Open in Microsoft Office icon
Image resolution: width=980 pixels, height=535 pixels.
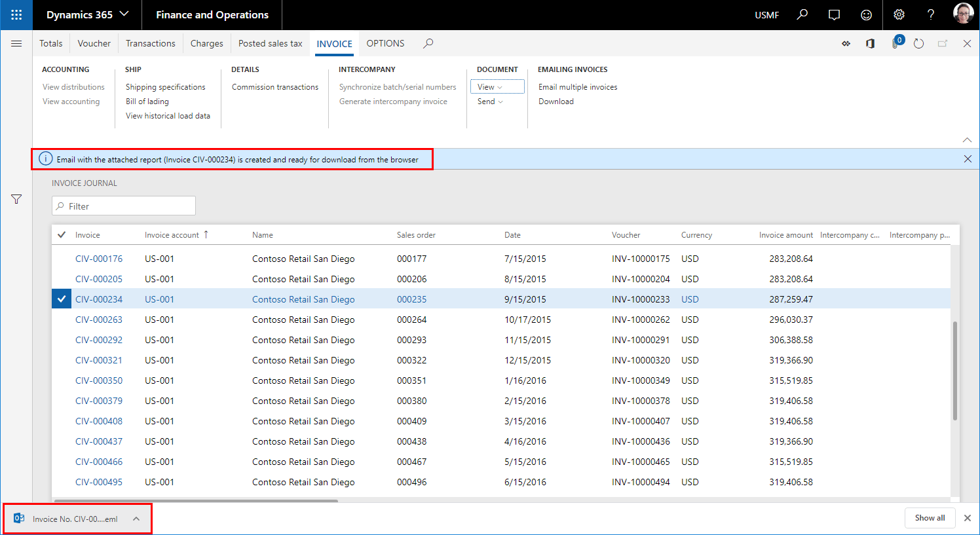coord(870,43)
